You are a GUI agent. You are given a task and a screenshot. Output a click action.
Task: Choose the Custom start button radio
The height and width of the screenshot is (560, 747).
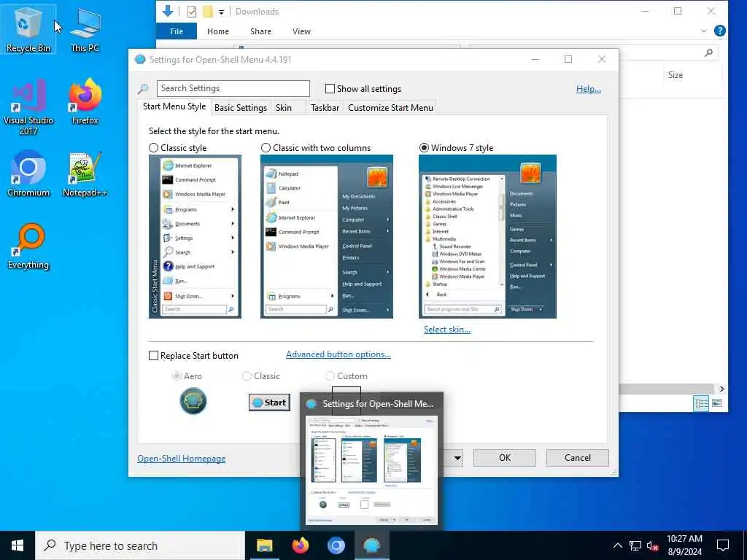[330, 376]
